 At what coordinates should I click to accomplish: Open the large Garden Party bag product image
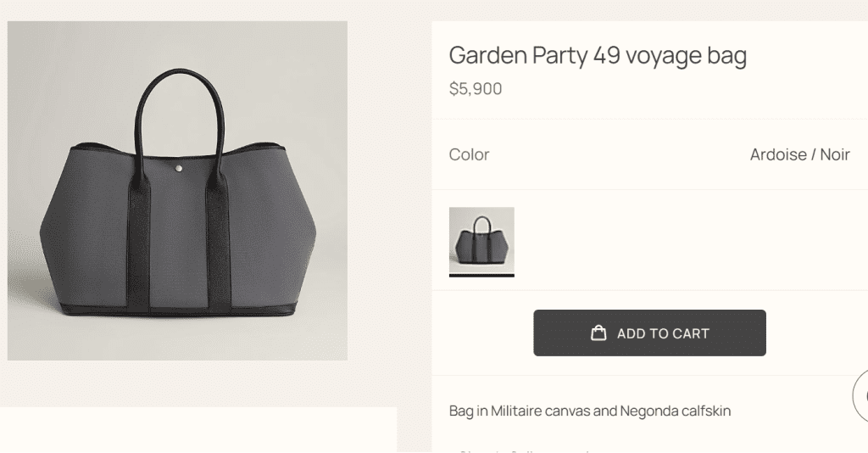(177, 191)
